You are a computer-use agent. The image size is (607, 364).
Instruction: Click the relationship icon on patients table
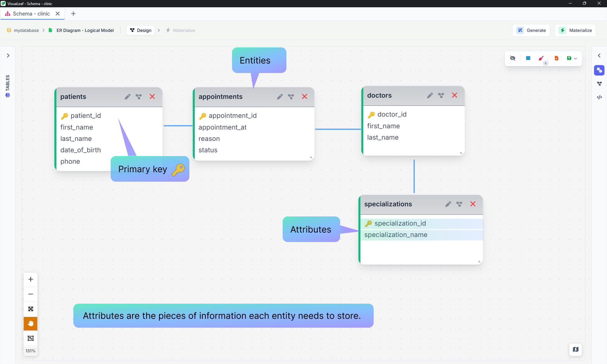[x=138, y=97]
